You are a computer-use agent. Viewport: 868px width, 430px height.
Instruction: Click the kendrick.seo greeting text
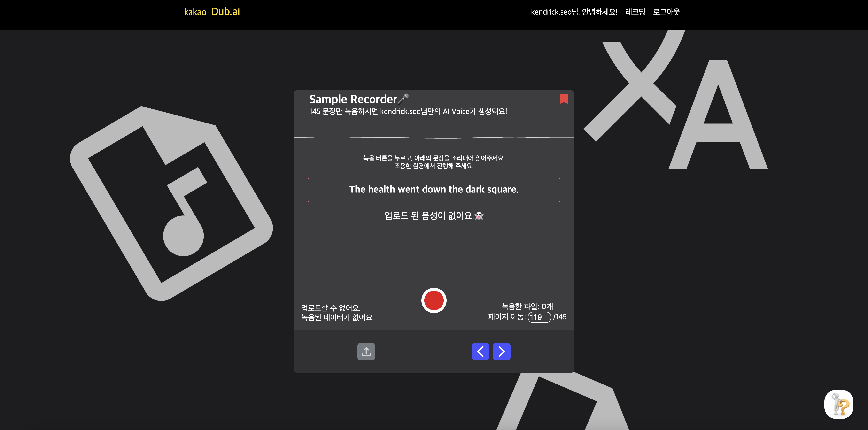point(574,12)
